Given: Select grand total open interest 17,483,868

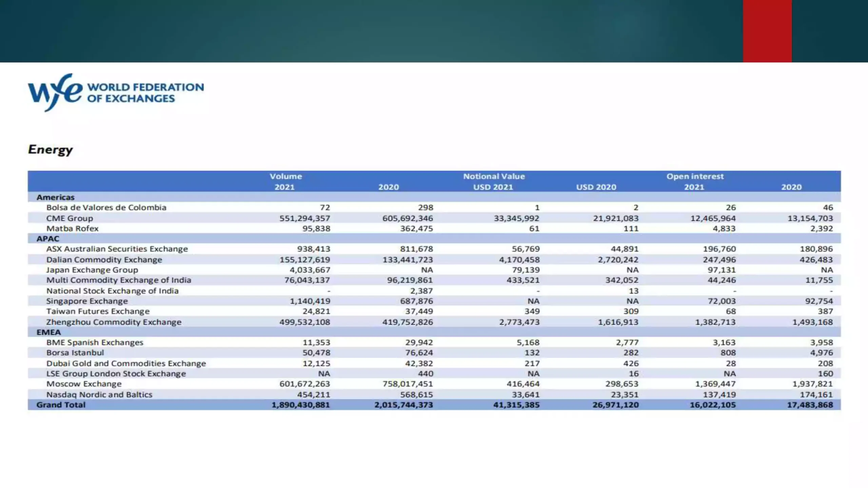Looking at the screenshot, I should pos(810,405).
